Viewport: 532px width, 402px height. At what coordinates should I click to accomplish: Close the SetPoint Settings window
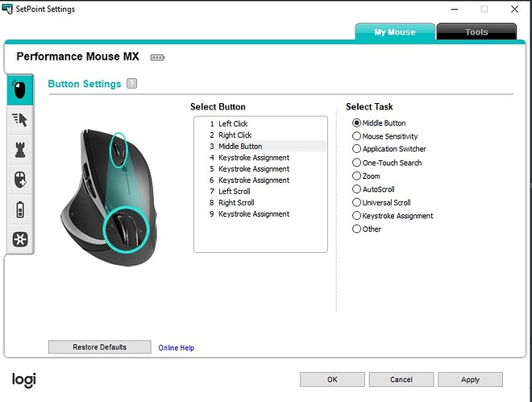514,9
